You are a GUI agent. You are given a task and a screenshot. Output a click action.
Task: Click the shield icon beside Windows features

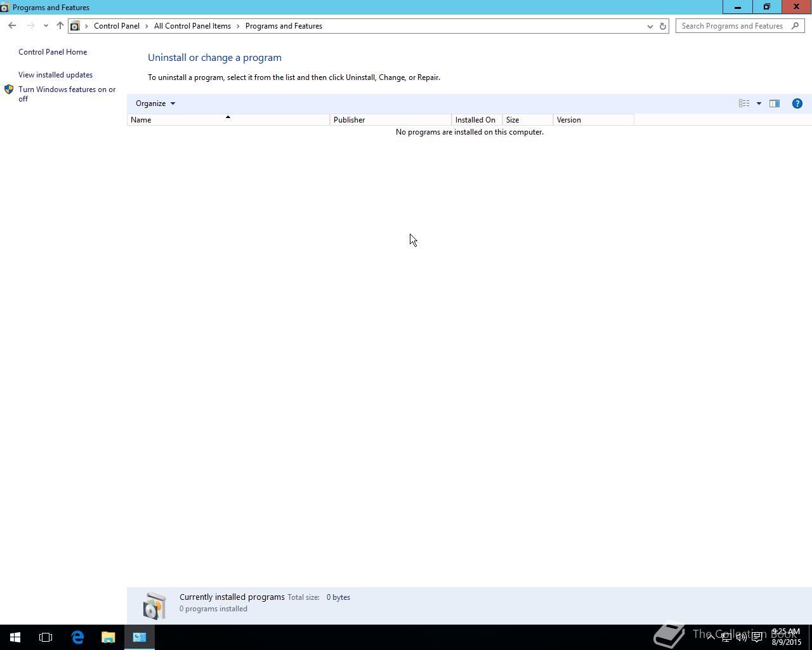(x=9, y=90)
